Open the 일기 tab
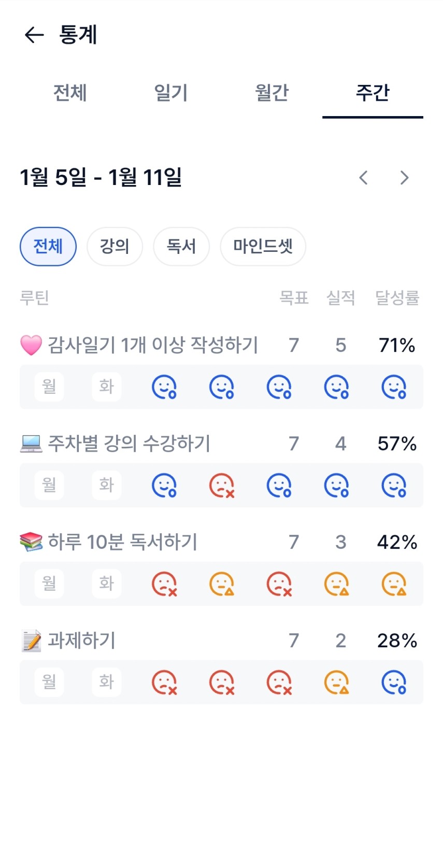Screen dimensions: 443x868 point(170,93)
